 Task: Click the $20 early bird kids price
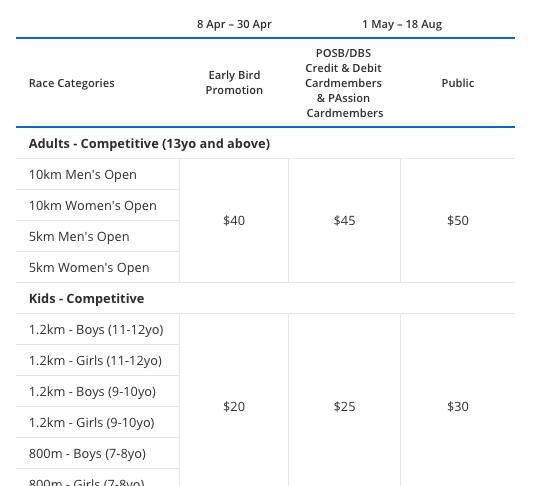pyautogui.click(x=234, y=406)
